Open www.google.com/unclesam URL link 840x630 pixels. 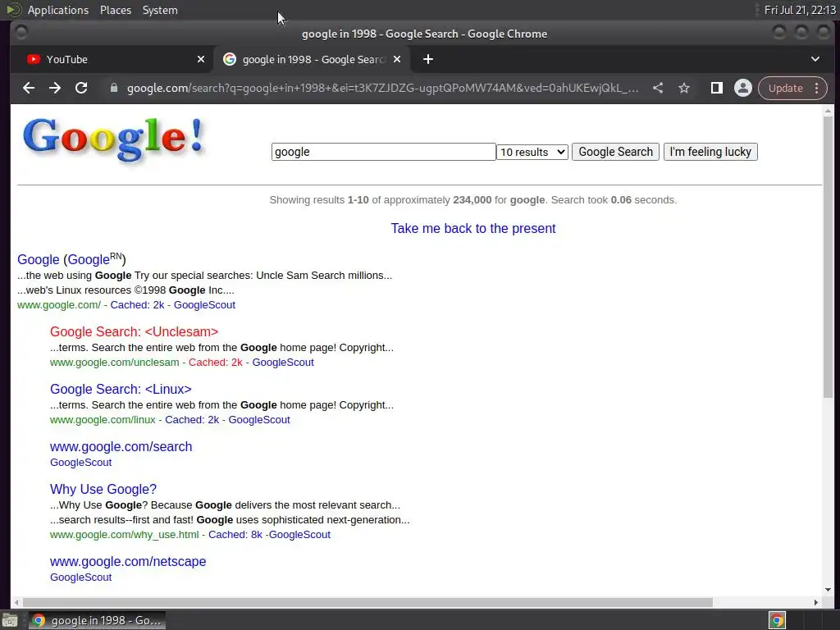click(x=115, y=362)
